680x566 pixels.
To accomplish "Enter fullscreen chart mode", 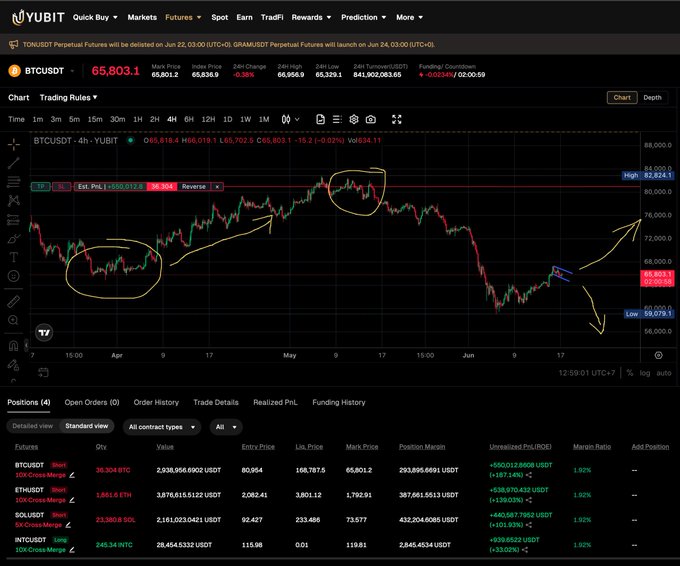I will coord(396,119).
